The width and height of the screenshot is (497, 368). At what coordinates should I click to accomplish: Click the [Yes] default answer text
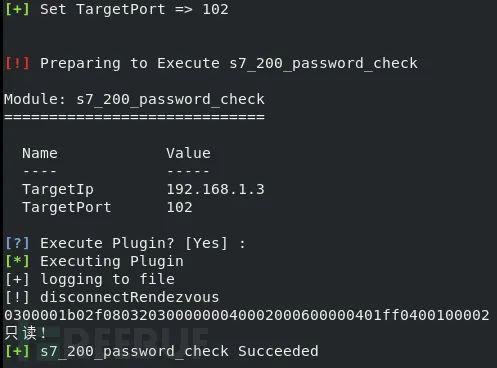pyautogui.click(x=206, y=243)
